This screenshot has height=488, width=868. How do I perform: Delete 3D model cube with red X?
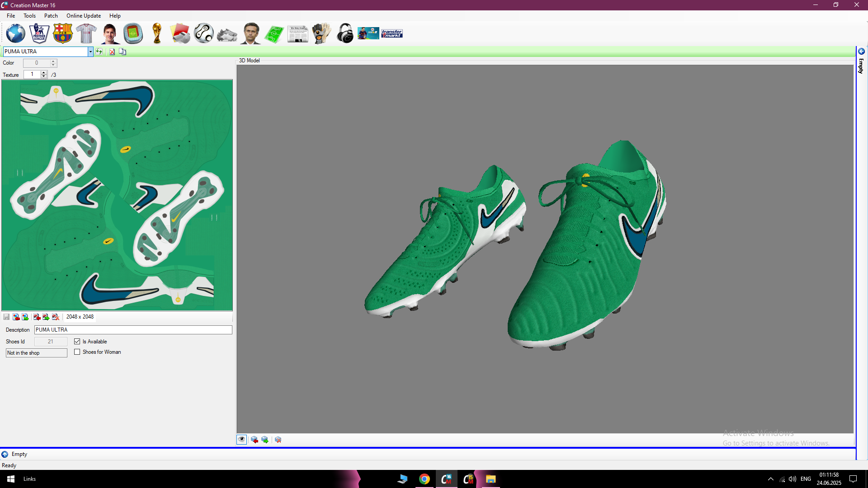click(278, 440)
